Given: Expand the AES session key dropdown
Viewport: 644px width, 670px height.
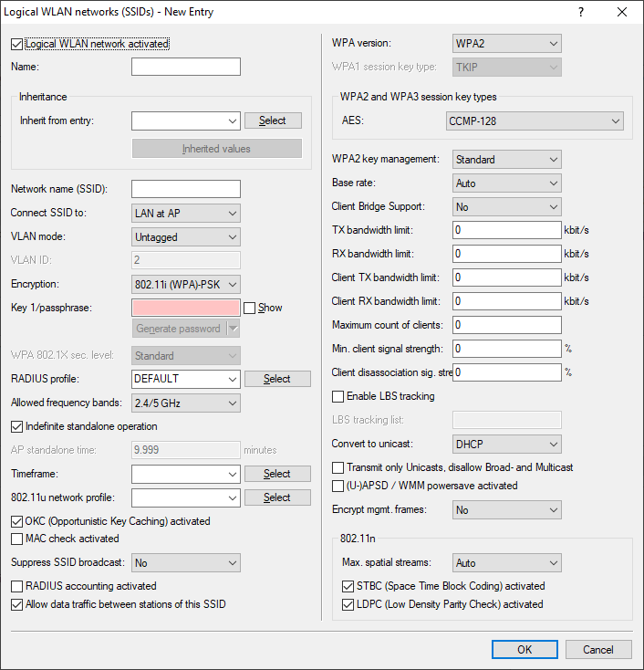Looking at the screenshot, I should point(534,120).
